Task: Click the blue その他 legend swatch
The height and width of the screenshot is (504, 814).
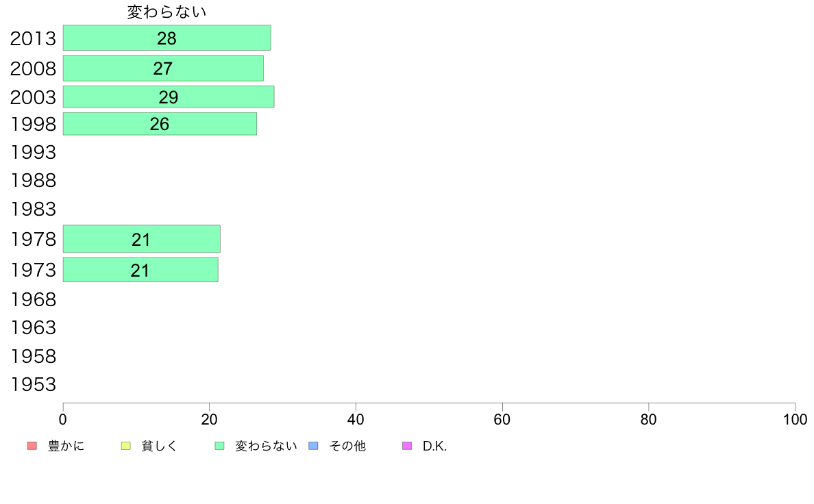Action: (x=314, y=446)
